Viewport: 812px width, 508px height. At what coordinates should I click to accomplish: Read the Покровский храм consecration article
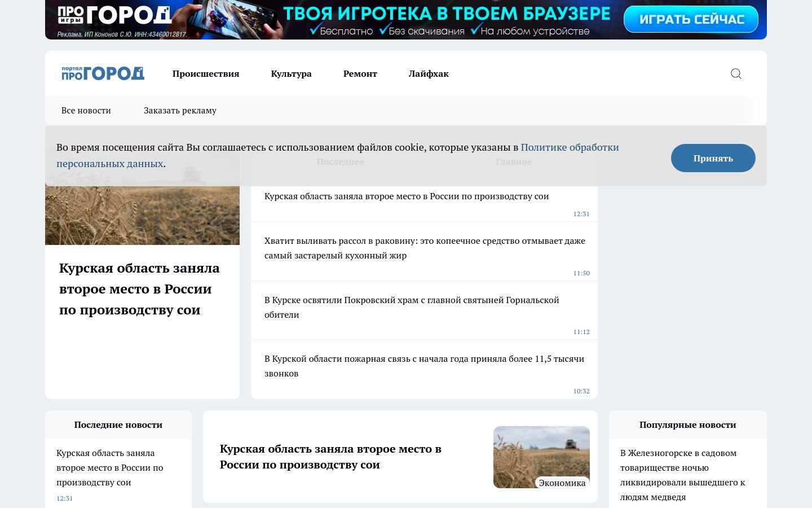click(412, 307)
